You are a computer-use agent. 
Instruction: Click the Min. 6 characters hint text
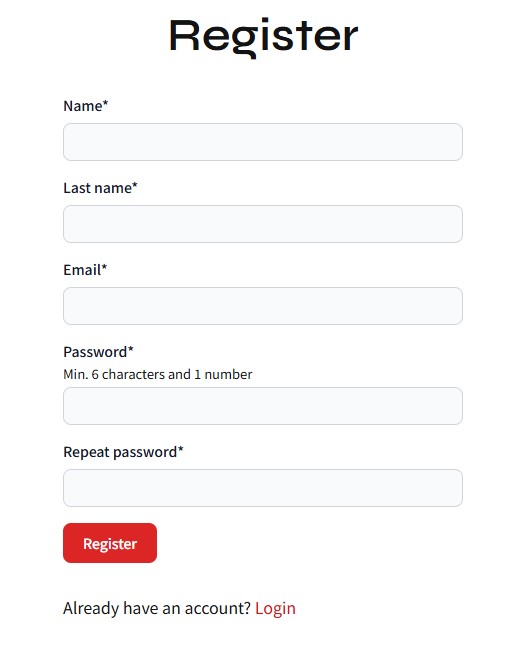pyautogui.click(x=158, y=374)
